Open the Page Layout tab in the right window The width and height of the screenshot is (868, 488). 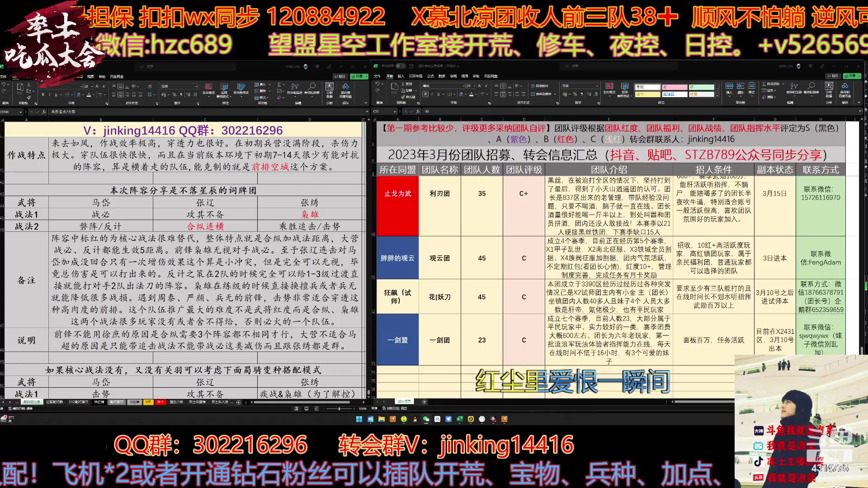click(415, 76)
